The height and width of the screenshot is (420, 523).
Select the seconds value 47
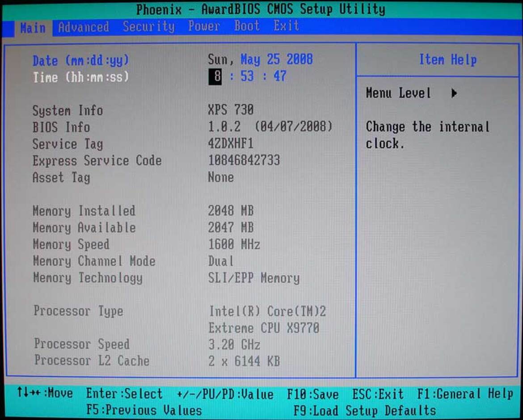point(280,76)
